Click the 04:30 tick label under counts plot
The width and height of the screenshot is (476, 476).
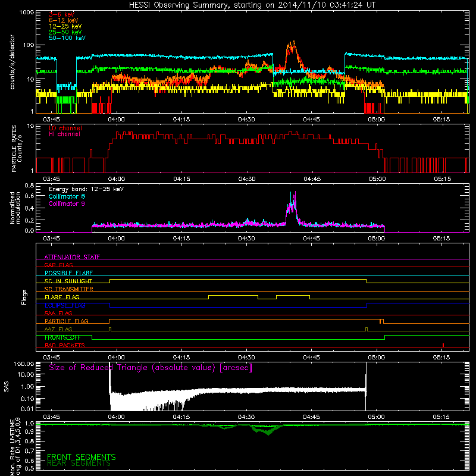point(246,120)
